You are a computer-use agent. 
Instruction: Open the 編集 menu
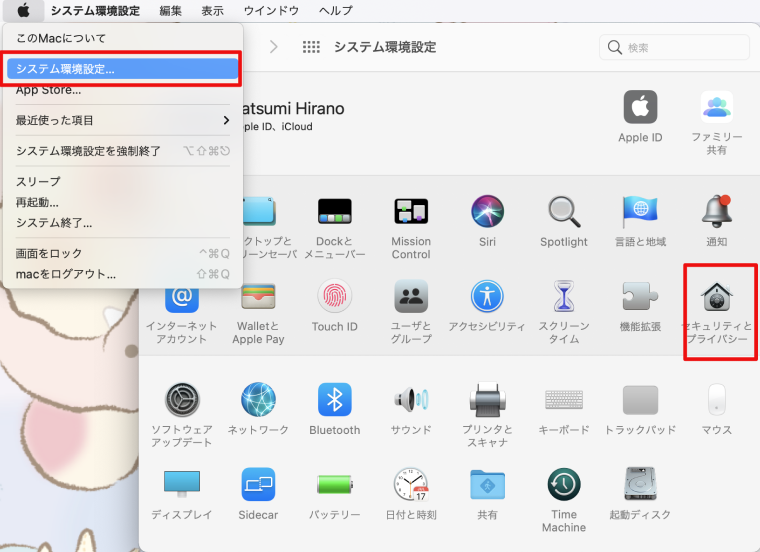[x=170, y=10]
